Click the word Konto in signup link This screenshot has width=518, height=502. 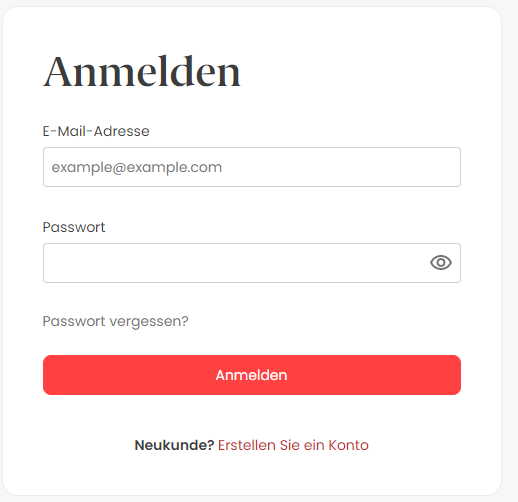(x=348, y=445)
